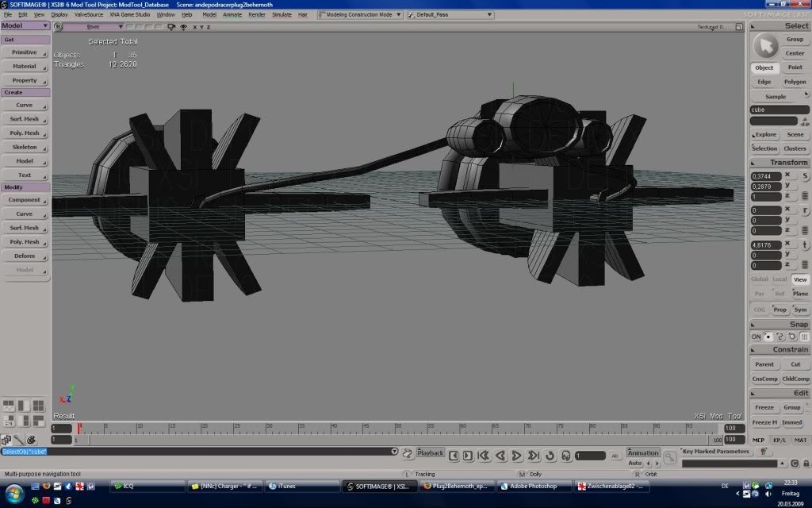Open the Display menu
The width and height of the screenshot is (812, 508).
click(x=59, y=14)
